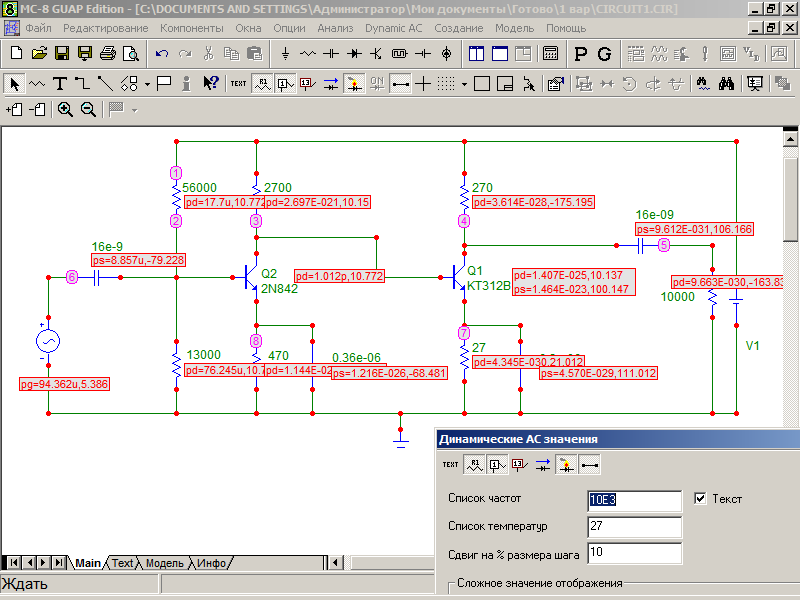Expand the shapes tool dropdown arrow
800x600 pixels.
click(x=147, y=83)
